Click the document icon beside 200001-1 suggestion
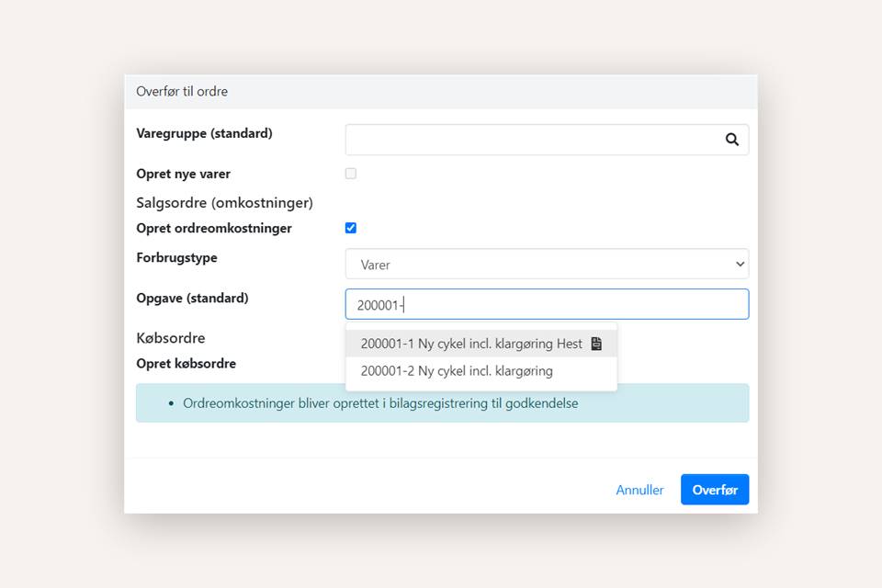Viewport: 882px width, 588px height. pos(596,344)
